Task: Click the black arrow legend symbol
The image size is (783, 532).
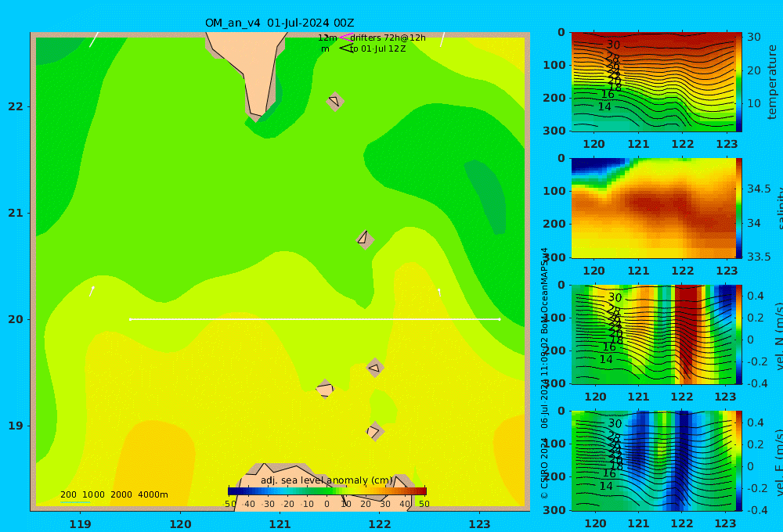Action: pyautogui.click(x=346, y=49)
